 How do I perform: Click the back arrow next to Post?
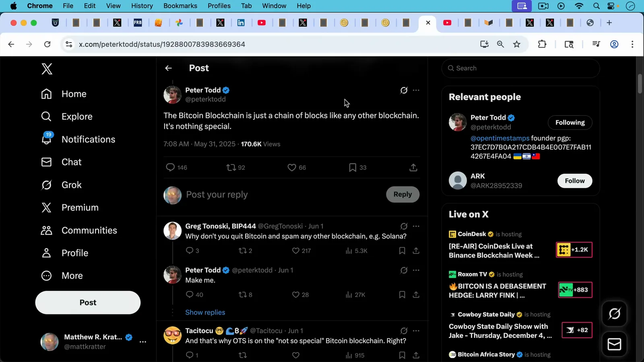click(x=168, y=68)
